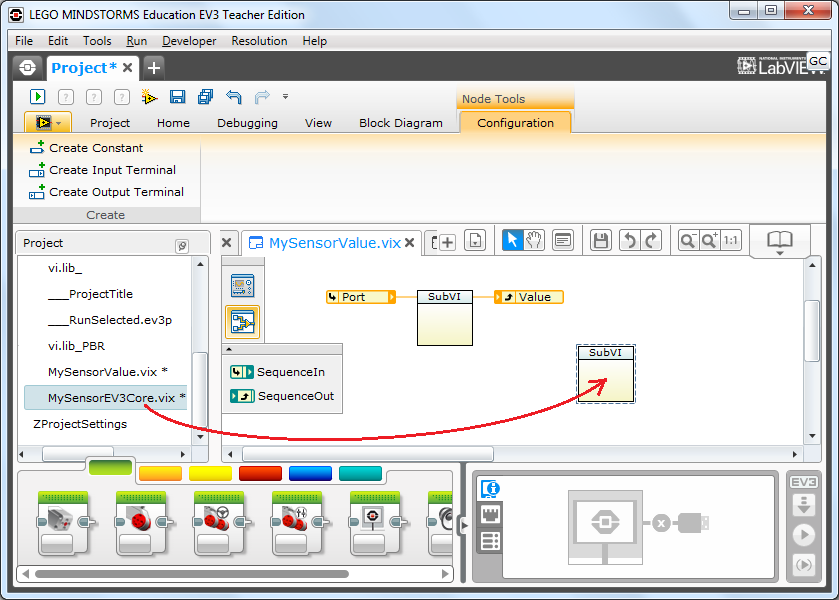Show the Brick Information tab
Screen dimensions: 839x600
click(490, 489)
